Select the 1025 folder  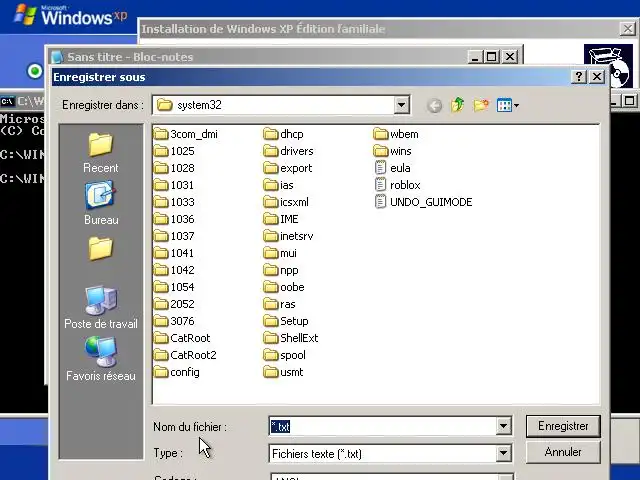pyautogui.click(x=174, y=151)
